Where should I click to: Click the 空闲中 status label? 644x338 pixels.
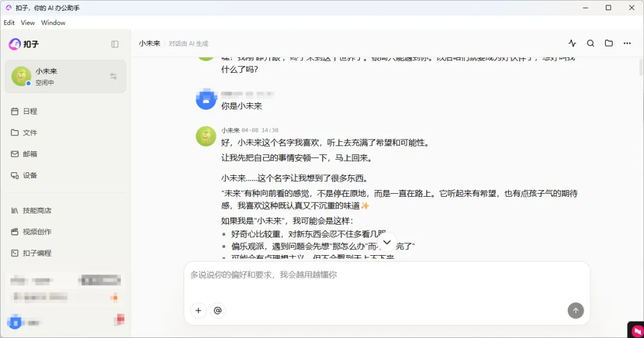44,82
